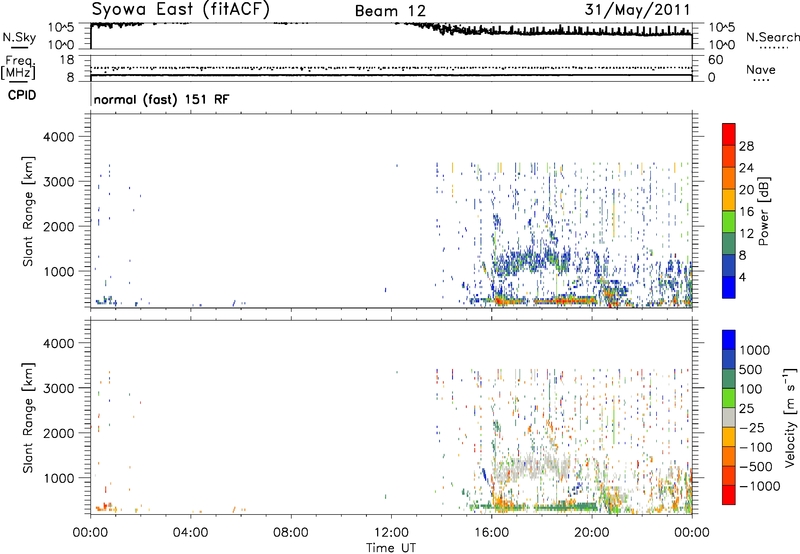Click the 'N.Sky' legend label

point(19,37)
